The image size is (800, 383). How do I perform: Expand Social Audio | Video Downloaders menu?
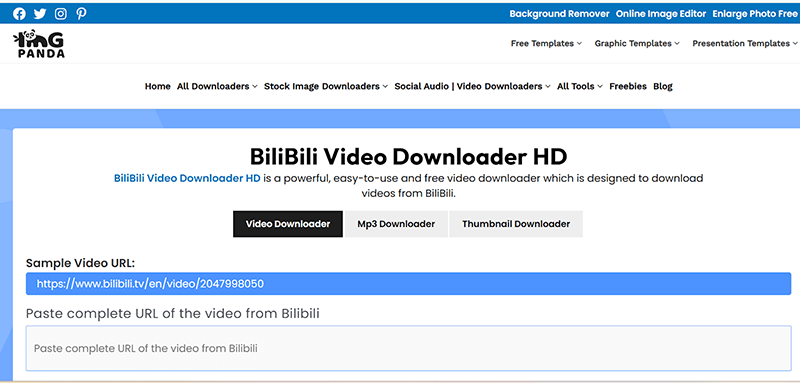pos(472,86)
